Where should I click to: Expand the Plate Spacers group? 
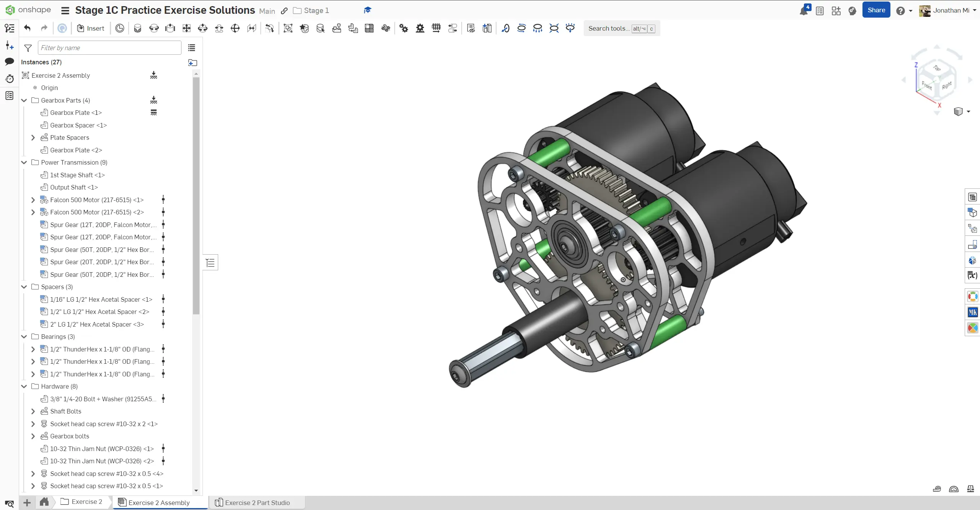pos(33,137)
